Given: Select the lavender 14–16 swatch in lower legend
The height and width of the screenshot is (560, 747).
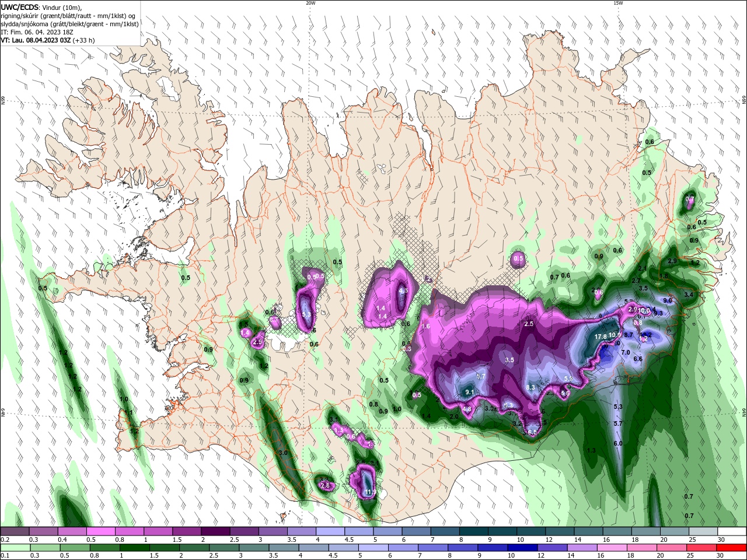Looking at the screenshot, I should click(584, 548).
